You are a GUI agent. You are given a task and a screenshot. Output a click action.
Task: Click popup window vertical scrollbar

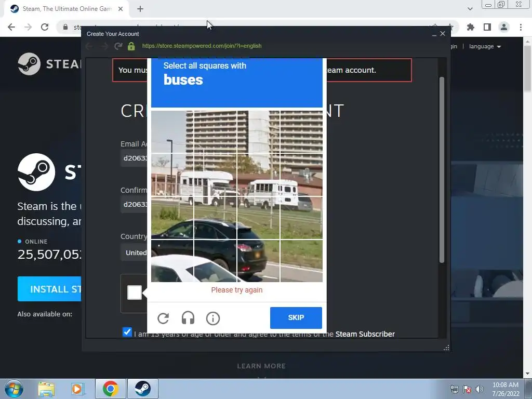coord(442,170)
